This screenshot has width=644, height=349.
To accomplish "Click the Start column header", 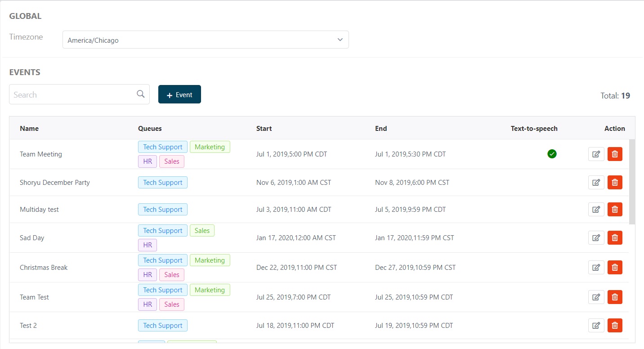I will coord(264,129).
